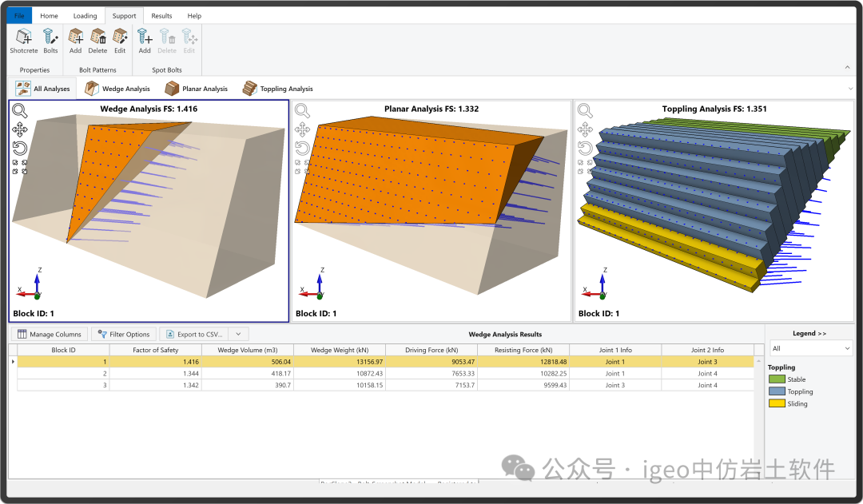This screenshot has width=863, height=504.
Task: Add a new bolt pattern
Action: point(75,40)
